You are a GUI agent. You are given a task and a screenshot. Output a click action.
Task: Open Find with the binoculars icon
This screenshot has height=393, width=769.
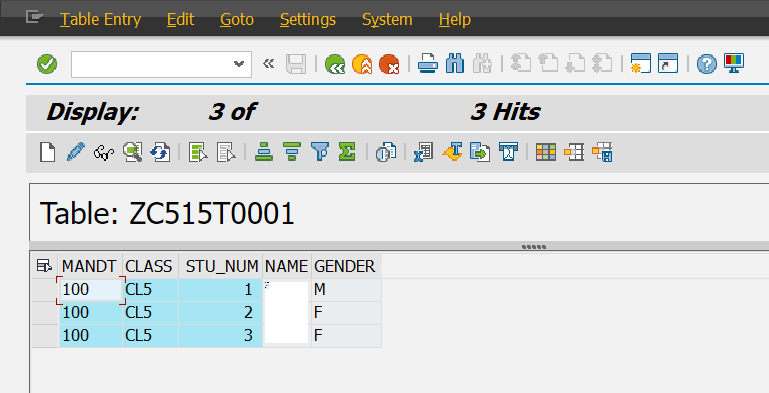coord(455,64)
